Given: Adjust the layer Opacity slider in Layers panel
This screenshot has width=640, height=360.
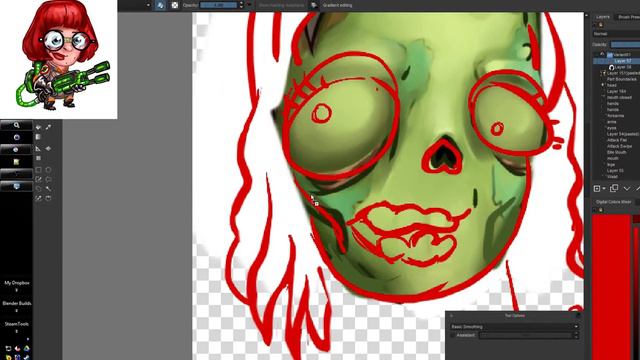Looking at the screenshot, I should 625,44.
